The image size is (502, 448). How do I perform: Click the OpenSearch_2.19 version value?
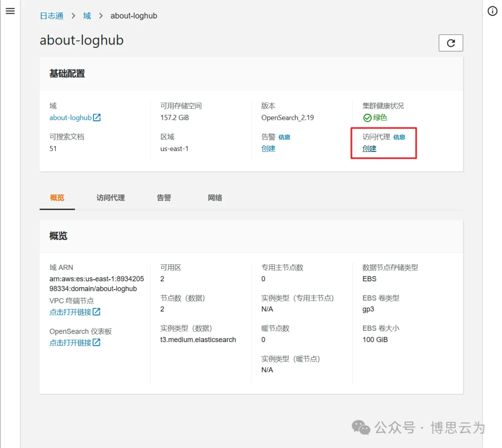[288, 118]
